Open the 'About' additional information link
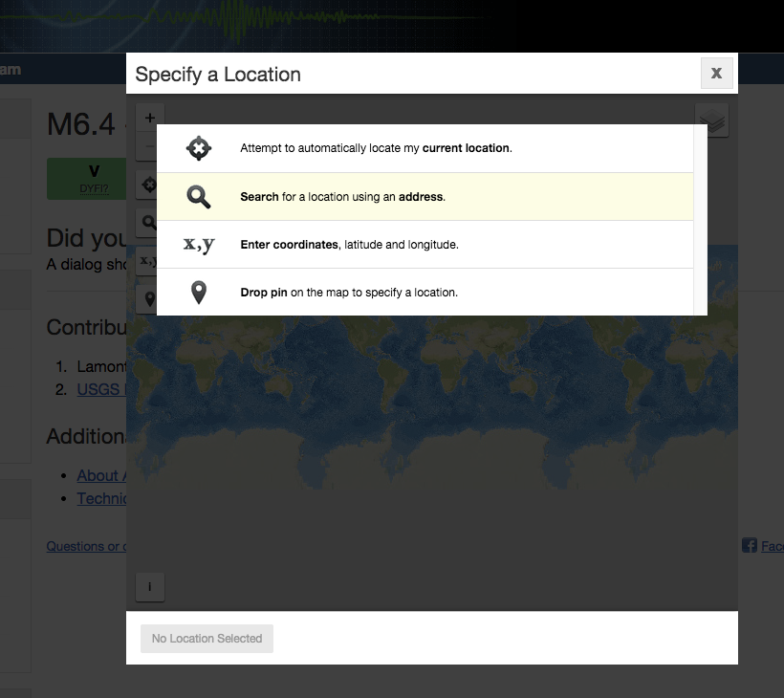 (101, 475)
